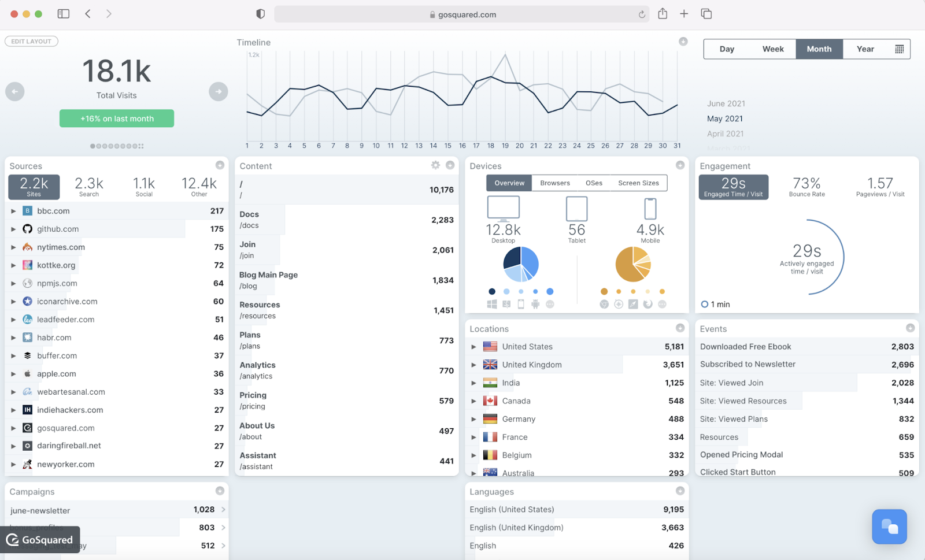Click the Windows icon below the blue pie chart

[492, 303]
